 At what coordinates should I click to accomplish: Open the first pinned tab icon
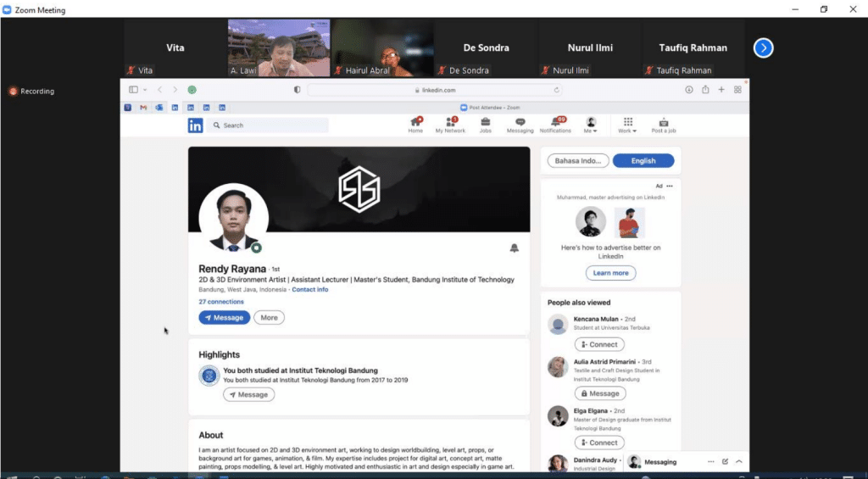pyautogui.click(x=128, y=108)
